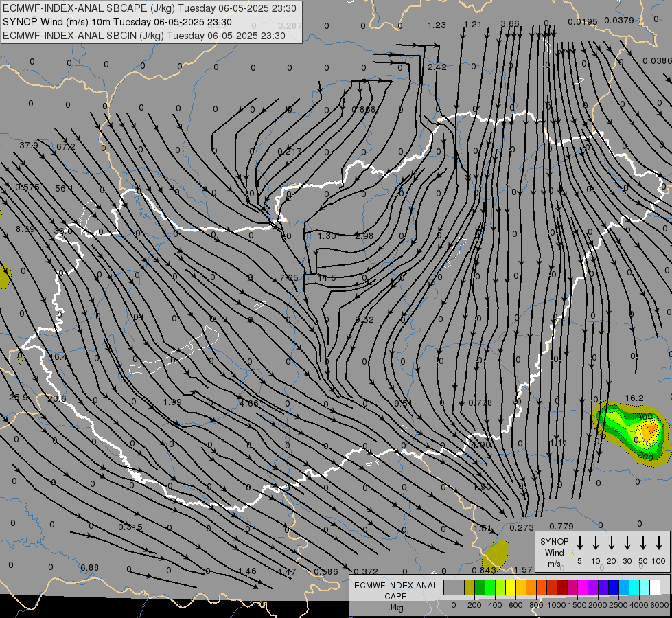Click the map value '2.42'

437,67
